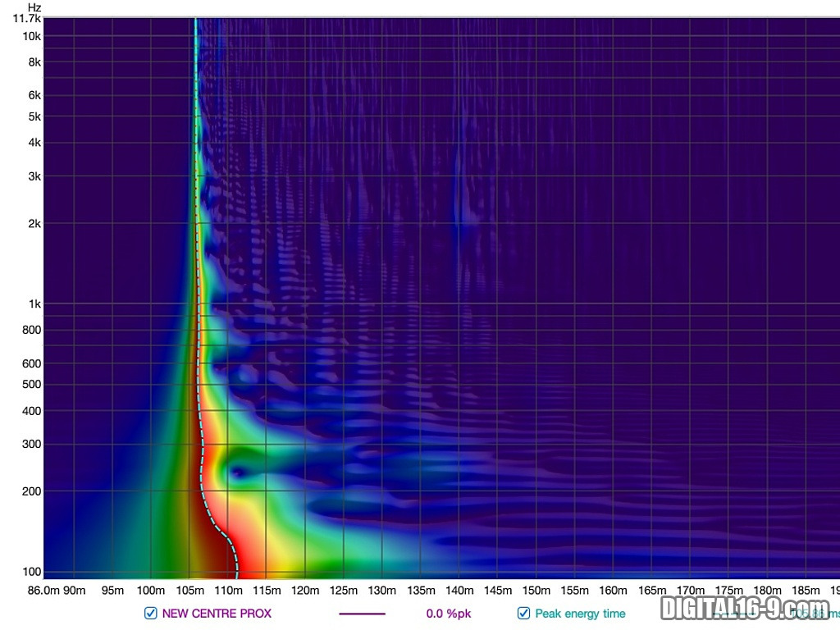Toggle the Peak energy time checkbox

point(523,614)
